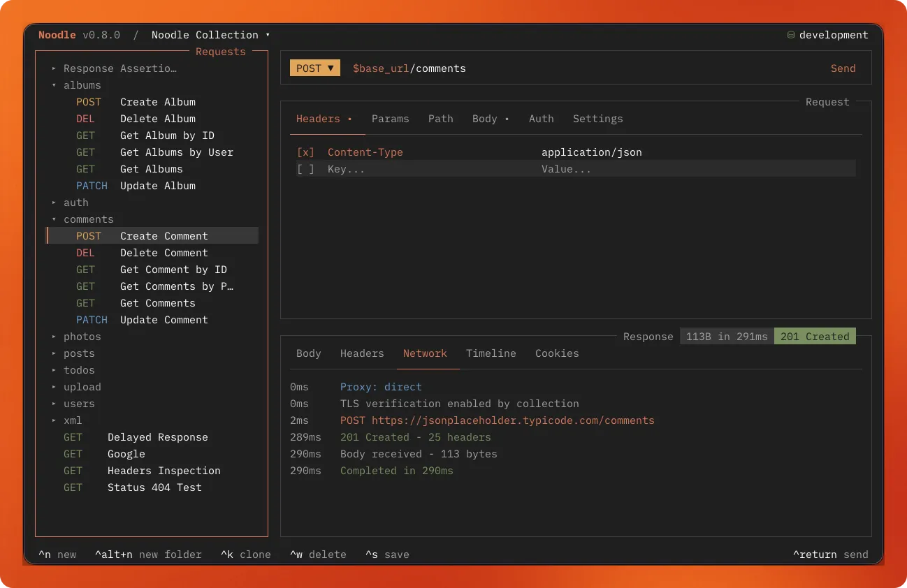The height and width of the screenshot is (588, 907).
Task: Click the Proxy: direct log line
Action: tap(381, 387)
